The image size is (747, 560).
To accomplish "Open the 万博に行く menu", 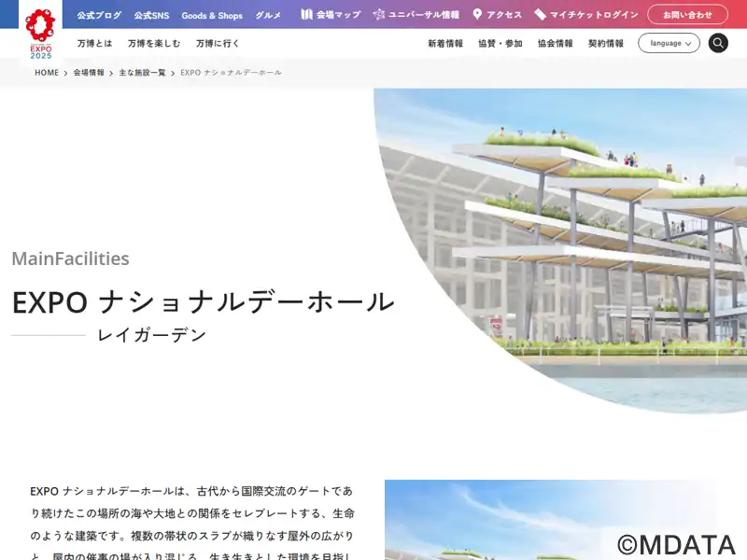I will (x=218, y=43).
